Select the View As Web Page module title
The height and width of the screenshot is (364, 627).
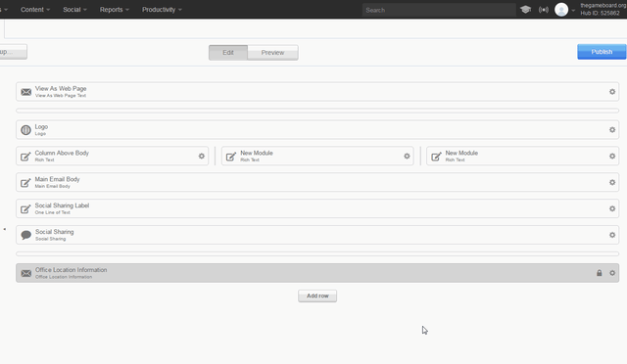61,89
